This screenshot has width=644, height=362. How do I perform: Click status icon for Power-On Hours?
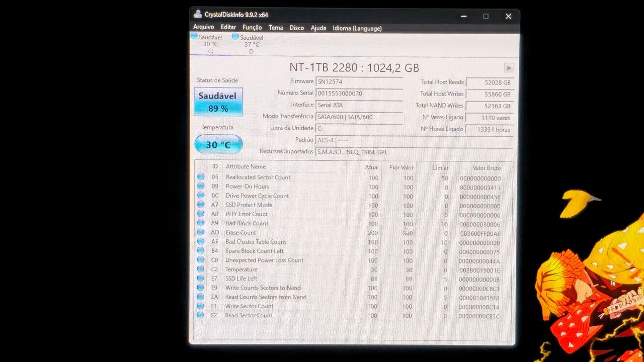pos(201,186)
